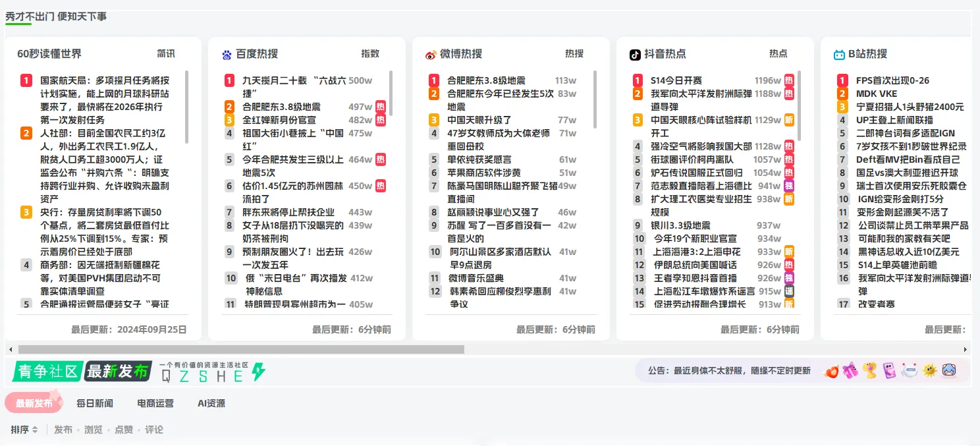Image resolution: width=980 pixels, height=446 pixels.
Task: Open 黑神话总收入近10亿美元 topic
Action: coord(908,252)
